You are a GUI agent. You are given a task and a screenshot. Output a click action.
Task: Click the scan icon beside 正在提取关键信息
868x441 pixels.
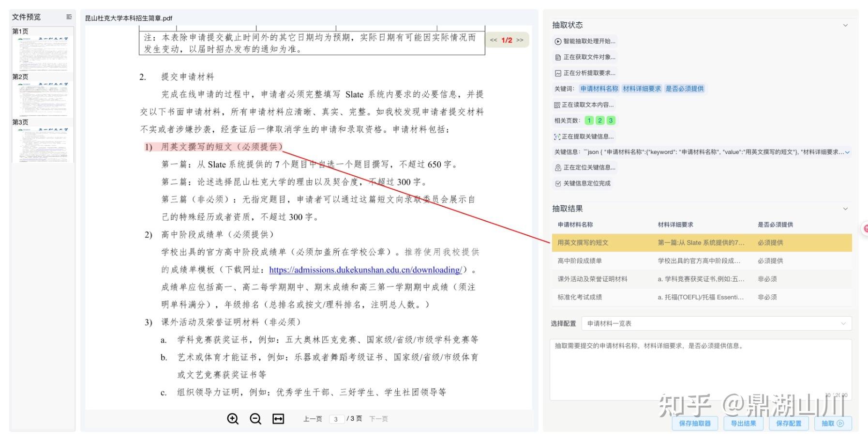557,137
